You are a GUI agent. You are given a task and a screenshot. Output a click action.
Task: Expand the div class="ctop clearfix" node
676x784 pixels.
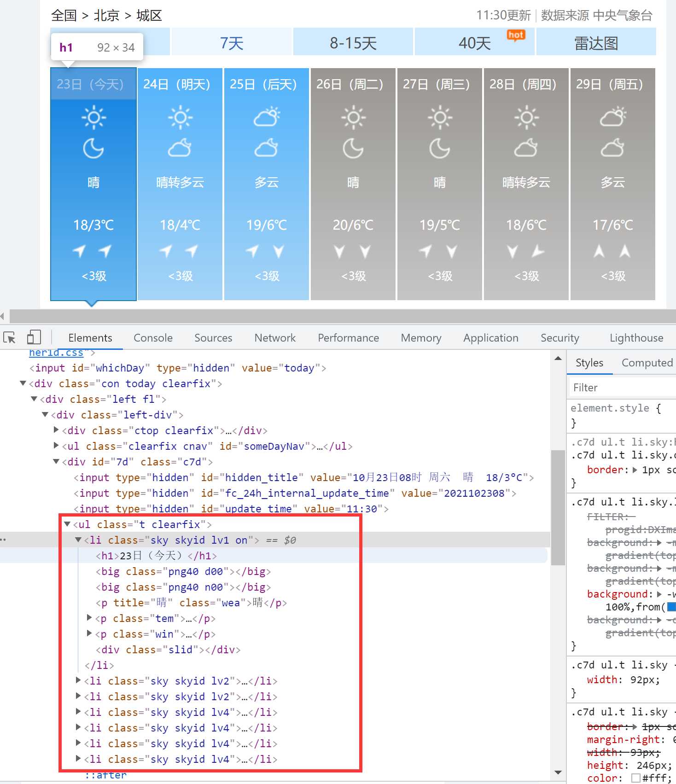(56, 430)
